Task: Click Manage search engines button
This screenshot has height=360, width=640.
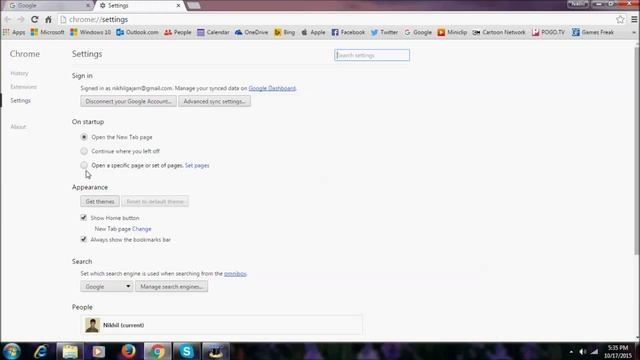Action: 171,287
